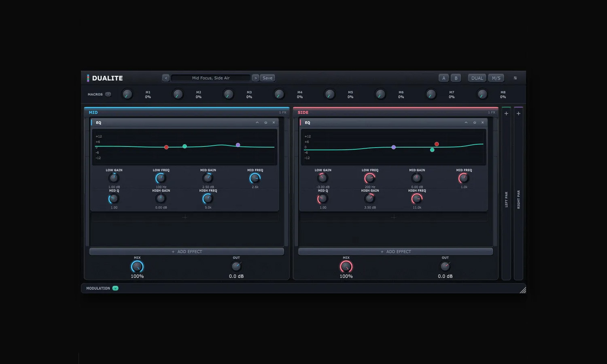Add effect slot plus in Side chain
Viewport: 607px width, 364px height.
pos(393,217)
